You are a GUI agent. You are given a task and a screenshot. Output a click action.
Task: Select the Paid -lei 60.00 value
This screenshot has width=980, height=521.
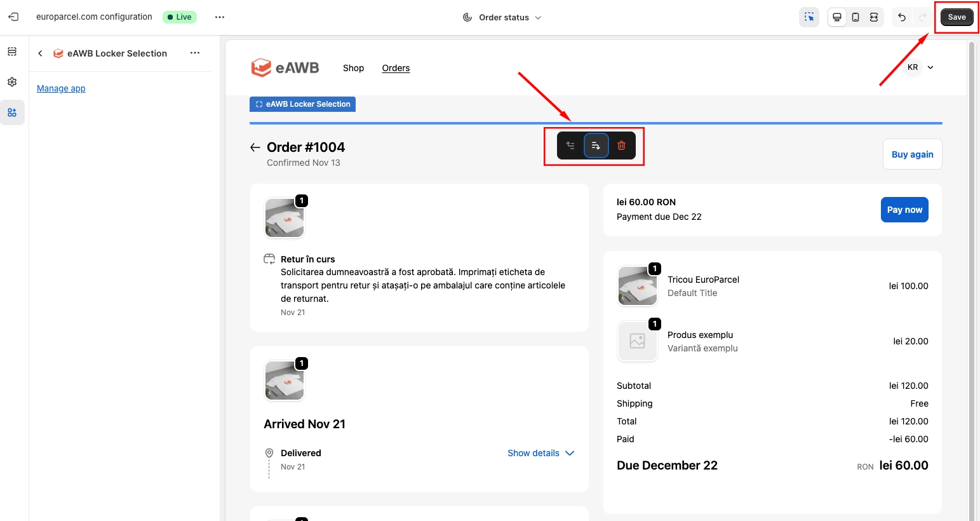[908, 439]
